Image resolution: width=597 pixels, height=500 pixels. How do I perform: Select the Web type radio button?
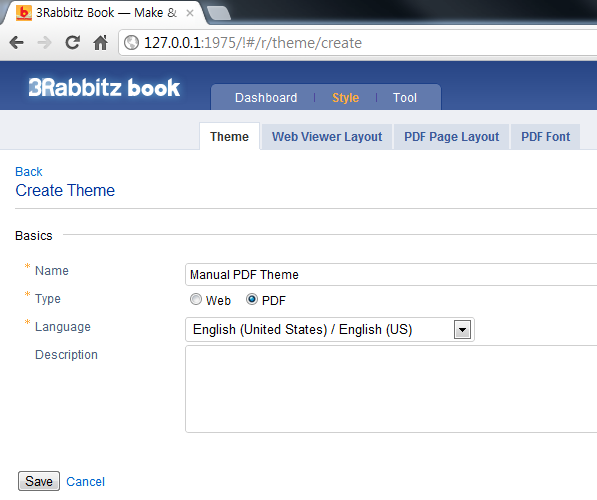(196, 299)
